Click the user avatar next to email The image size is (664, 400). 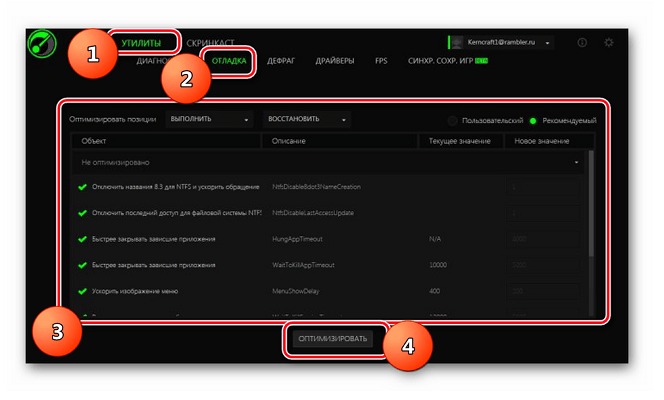tap(457, 43)
